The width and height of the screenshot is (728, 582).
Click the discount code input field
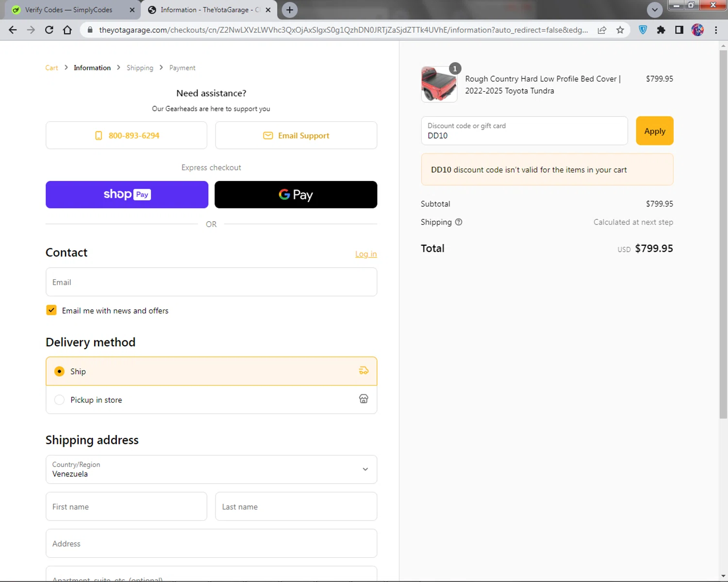point(524,130)
